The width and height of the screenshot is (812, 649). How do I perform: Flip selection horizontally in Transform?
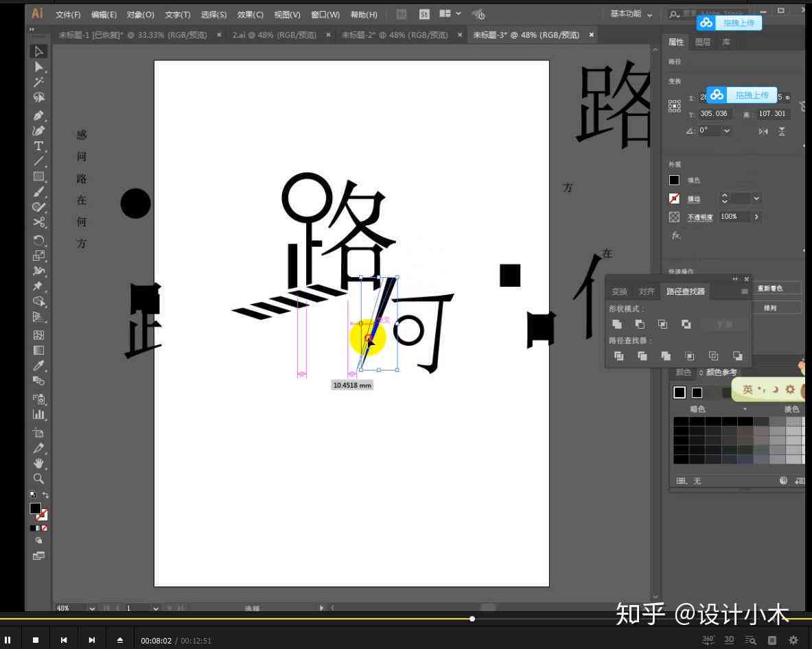(763, 132)
